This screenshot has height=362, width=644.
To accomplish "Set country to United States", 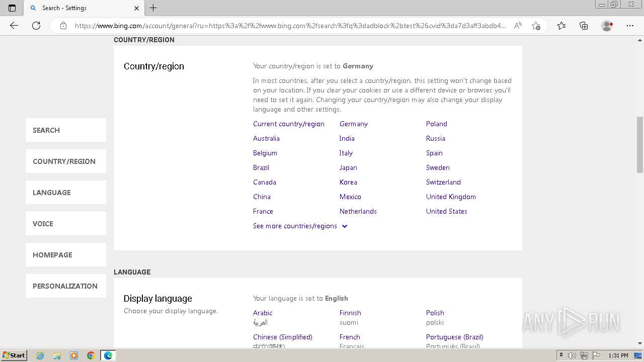I will pos(447,211).
